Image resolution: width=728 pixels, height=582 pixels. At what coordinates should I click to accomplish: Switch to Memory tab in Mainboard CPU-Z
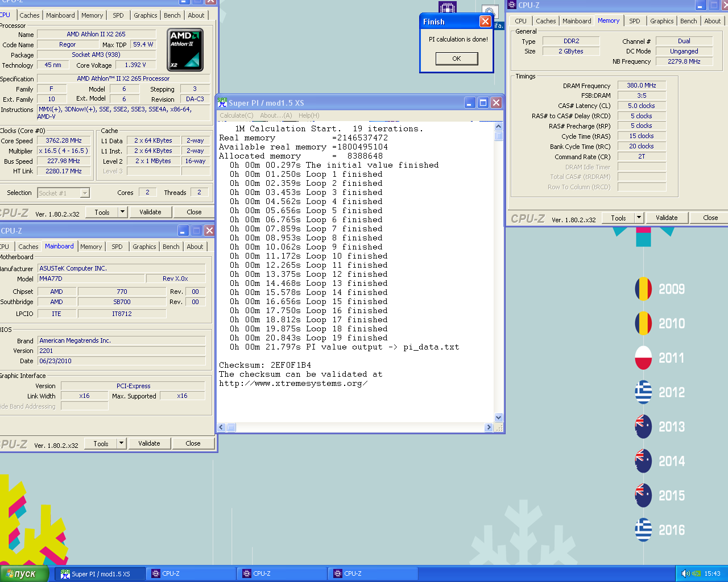91,247
